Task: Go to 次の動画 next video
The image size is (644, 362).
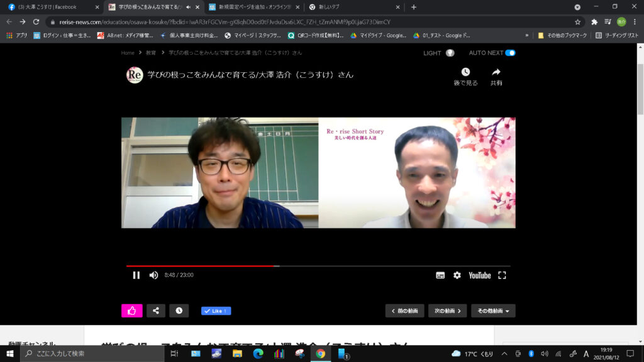Action: [447, 310]
